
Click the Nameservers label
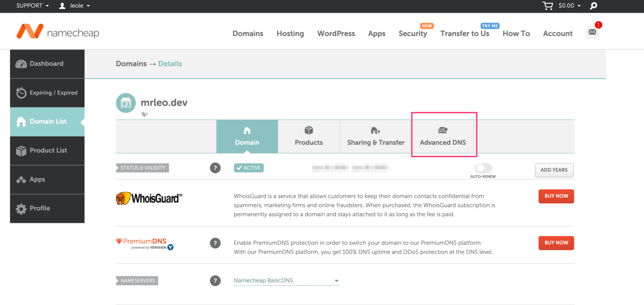point(137,280)
